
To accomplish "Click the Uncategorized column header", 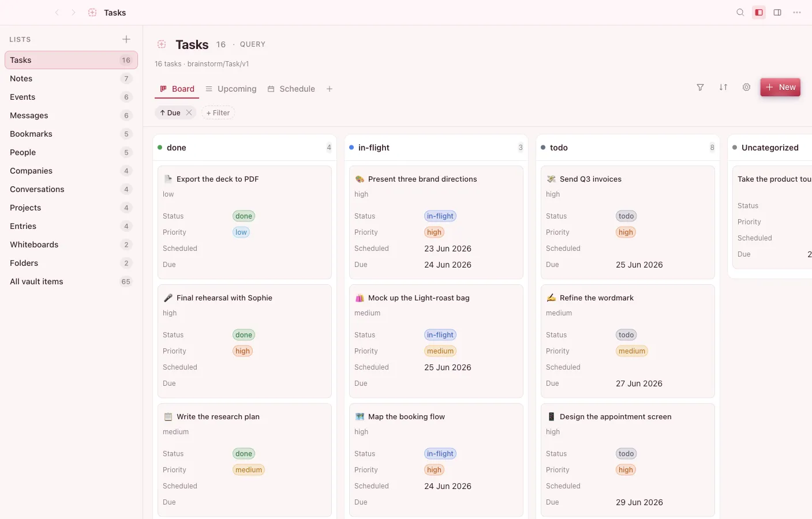I will [770, 148].
